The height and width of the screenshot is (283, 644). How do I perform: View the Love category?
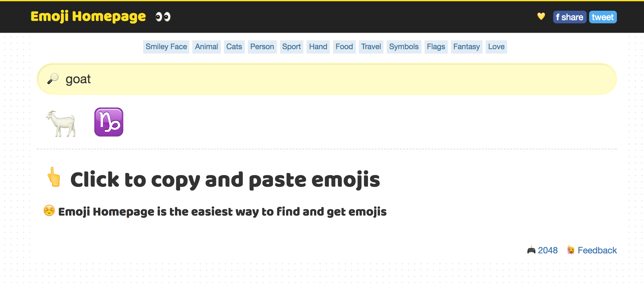pyautogui.click(x=496, y=47)
